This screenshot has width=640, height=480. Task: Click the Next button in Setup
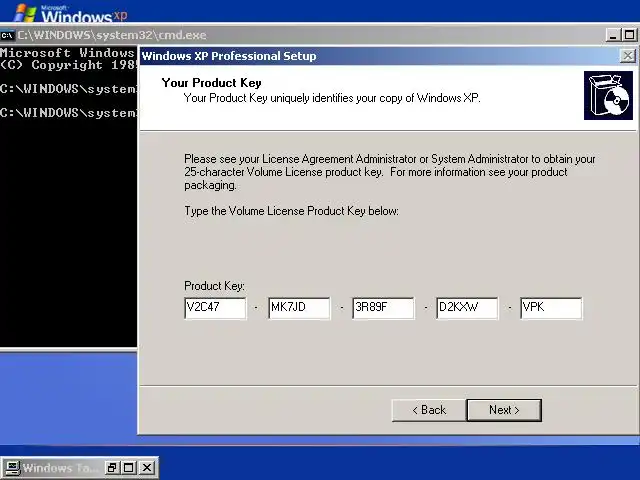click(x=504, y=410)
